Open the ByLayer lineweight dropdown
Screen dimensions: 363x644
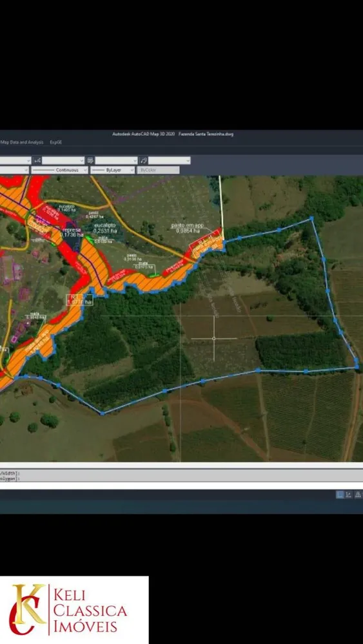click(x=113, y=169)
